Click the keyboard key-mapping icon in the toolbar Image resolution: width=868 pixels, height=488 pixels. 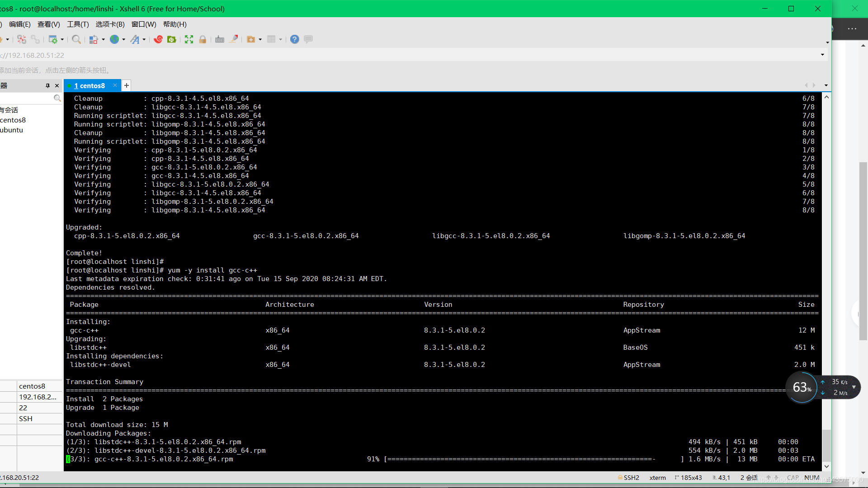tap(220, 39)
